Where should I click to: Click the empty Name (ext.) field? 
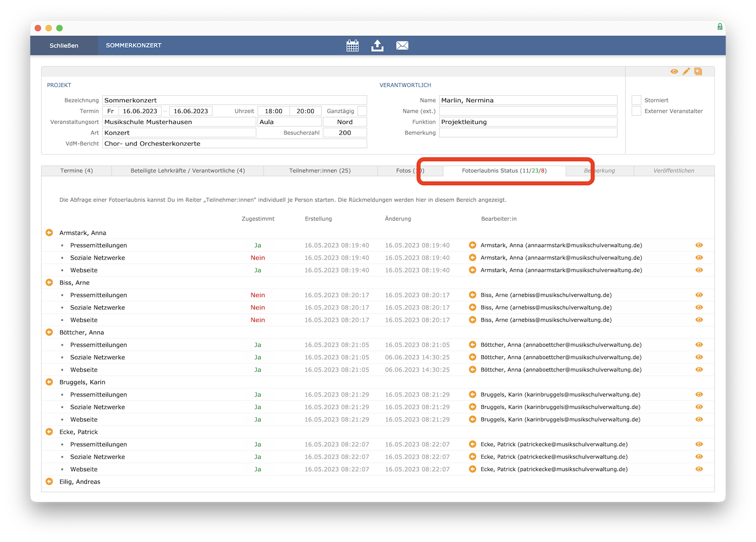pyautogui.click(x=528, y=111)
